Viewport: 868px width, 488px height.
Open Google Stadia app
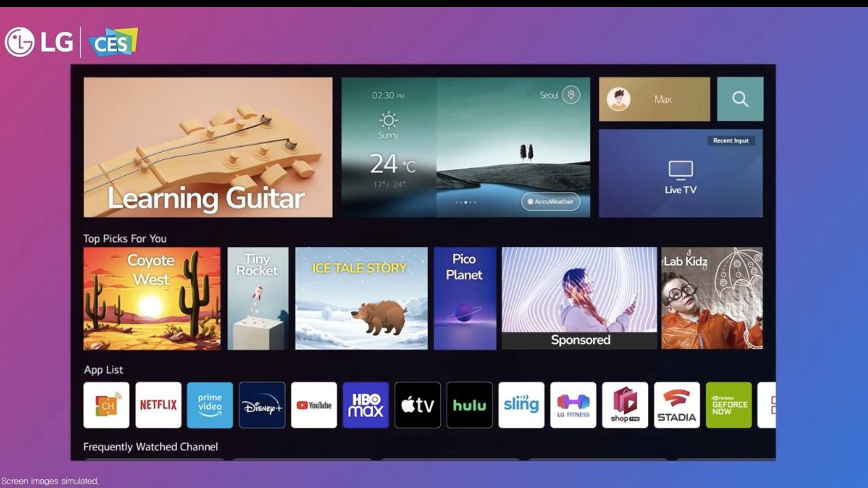tap(677, 405)
